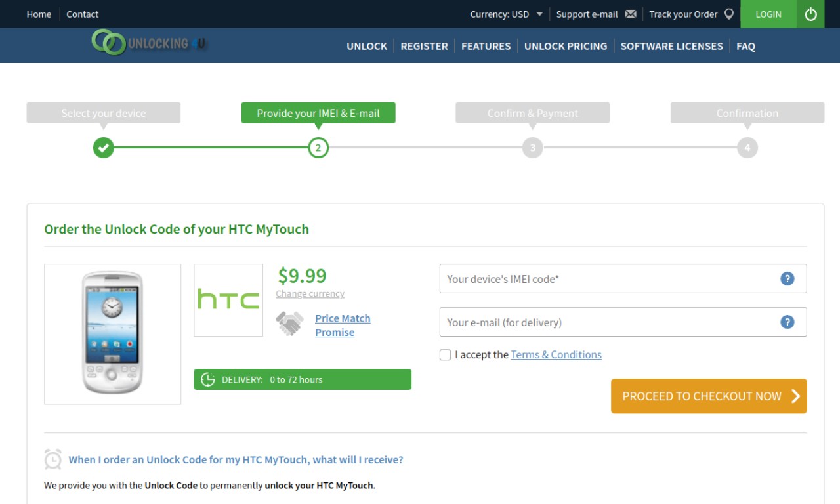Click the green LOGIN button
840x504 pixels.
(x=768, y=14)
